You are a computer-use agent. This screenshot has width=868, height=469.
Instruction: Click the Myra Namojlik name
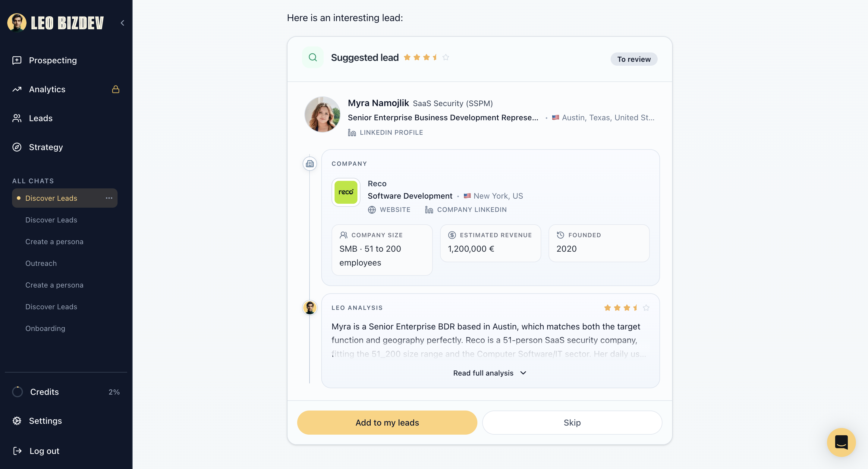(x=379, y=103)
